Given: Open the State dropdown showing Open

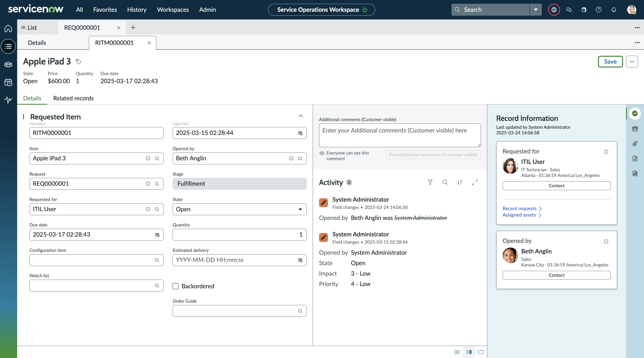Looking at the screenshot, I should click(239, 209).
